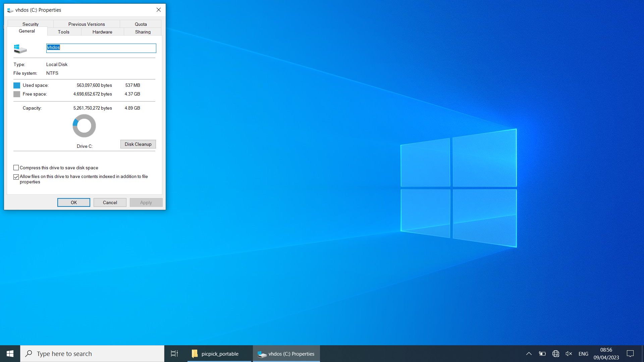This screenshot has height=362, width=644.
Task: Click the 4.37 GB free text
Action: [x=132, y=94]
